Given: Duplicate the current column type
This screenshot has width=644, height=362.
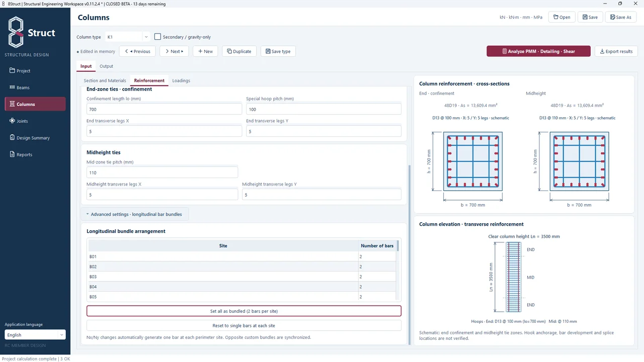Looking at the screenshot, I should click(x=239, y=51).
